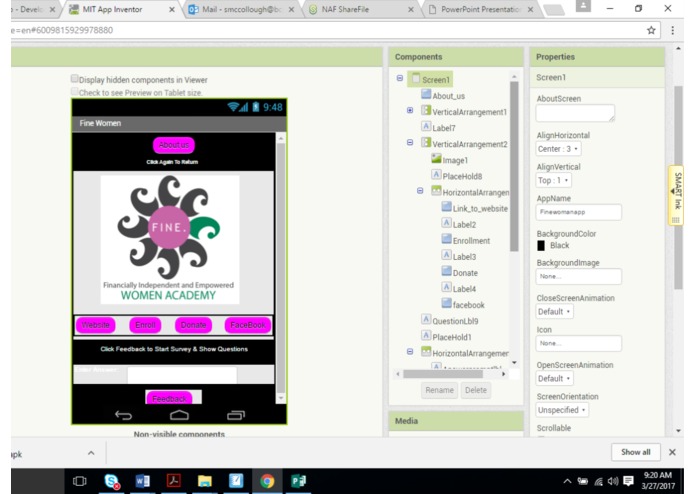Collapse the VerticalArrangement2 tree node
This screenshot has width=695, height=494.
pos(410,142)
